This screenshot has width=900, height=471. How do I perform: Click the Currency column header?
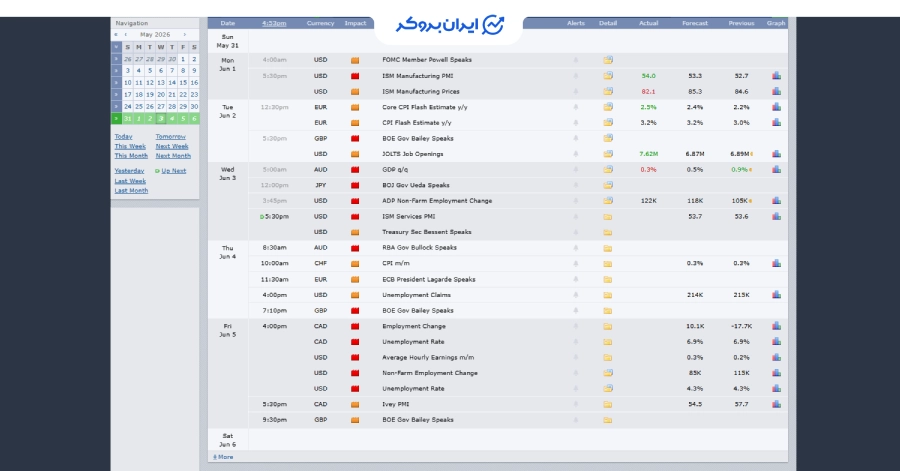coord(320,24)
